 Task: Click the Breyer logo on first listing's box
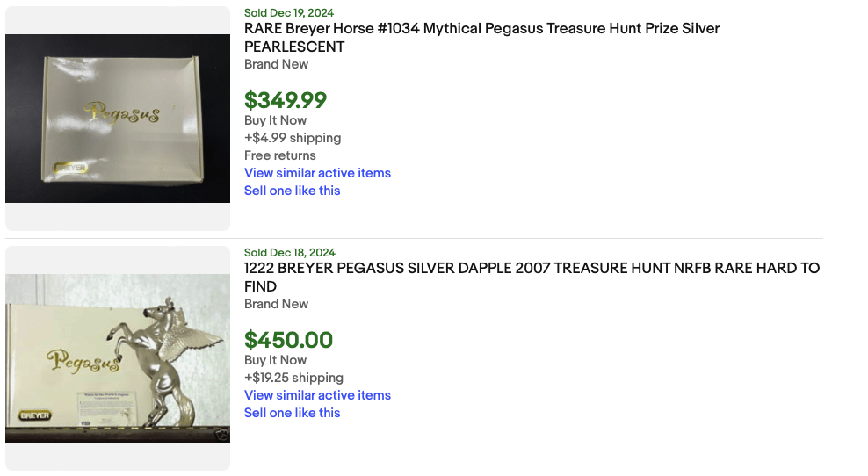click(x=69, y=167)
